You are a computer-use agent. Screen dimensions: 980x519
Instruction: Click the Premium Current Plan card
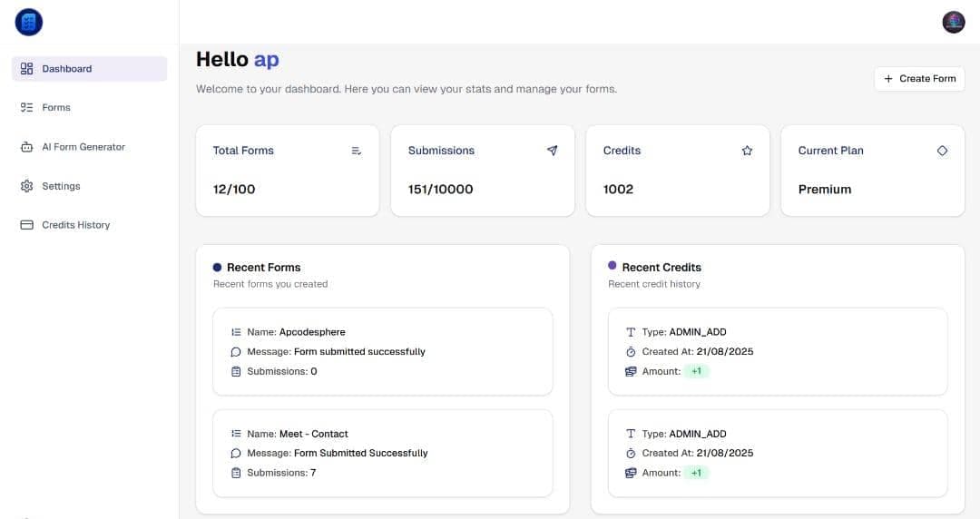(872, 171)
